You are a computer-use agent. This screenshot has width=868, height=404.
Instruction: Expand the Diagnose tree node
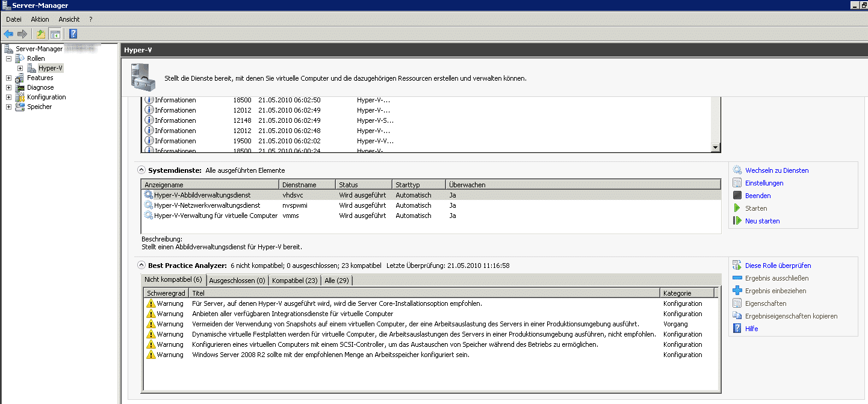coord(8,87)
